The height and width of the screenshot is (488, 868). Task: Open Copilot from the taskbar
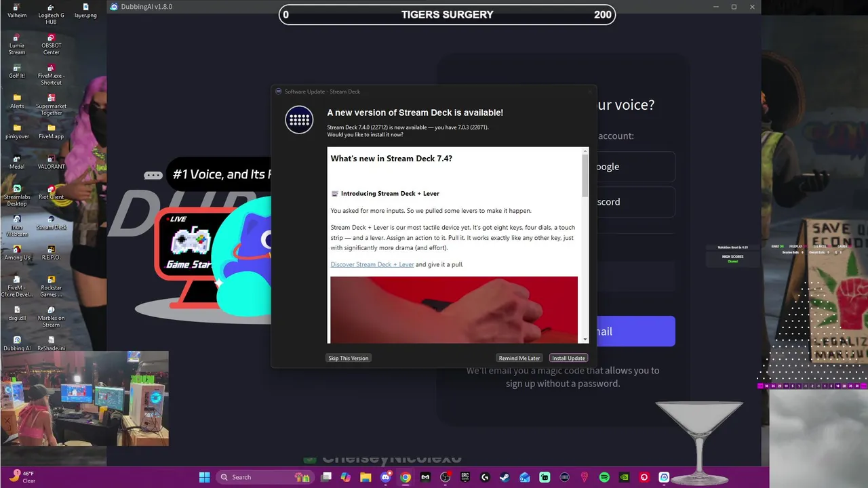(346, 477)
